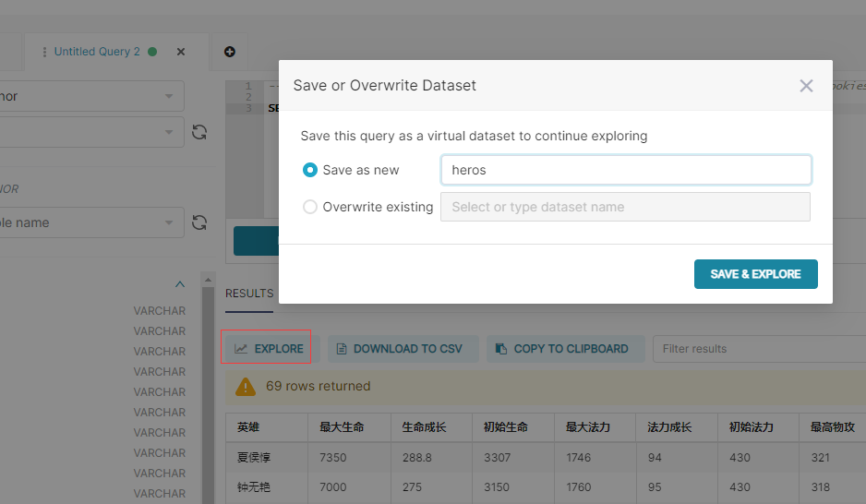The width and height of the screenshot is (866, 504).
Task: Open the three-dot menu on Untitled Query 2
Action: click(44, 52)
